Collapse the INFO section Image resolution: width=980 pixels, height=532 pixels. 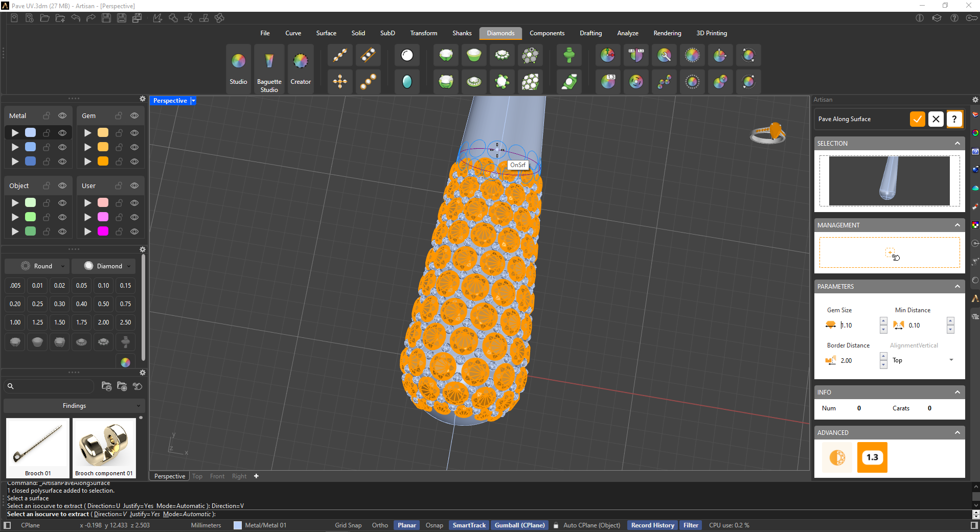click(x=958, y=392)
